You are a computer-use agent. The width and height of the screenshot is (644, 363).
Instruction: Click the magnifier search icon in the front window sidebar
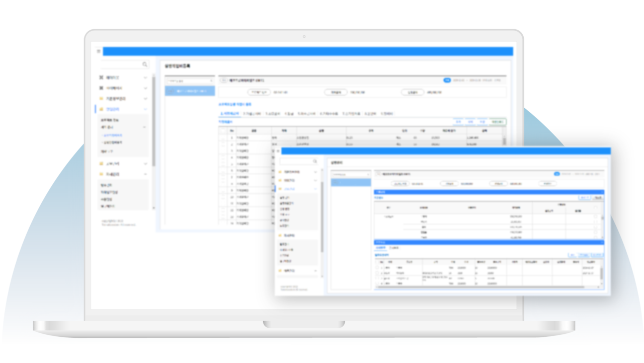pos(315,162)
